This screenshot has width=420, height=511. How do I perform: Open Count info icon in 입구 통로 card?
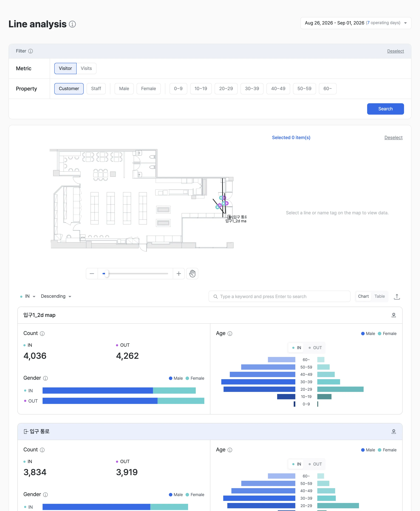click(x=42, y=450)
